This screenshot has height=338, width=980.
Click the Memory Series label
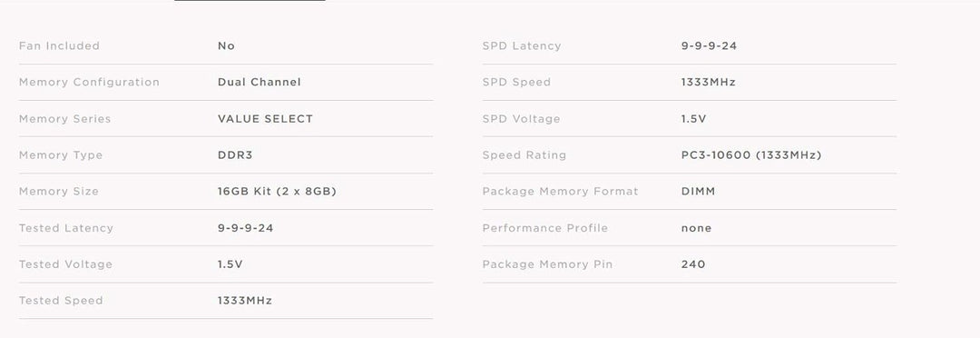click(65, 119)
